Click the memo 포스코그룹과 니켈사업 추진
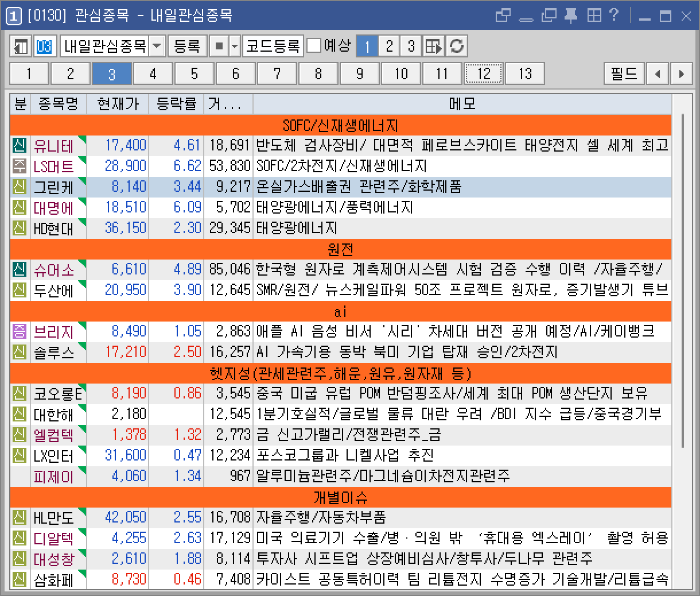 [x=345, y=455]
